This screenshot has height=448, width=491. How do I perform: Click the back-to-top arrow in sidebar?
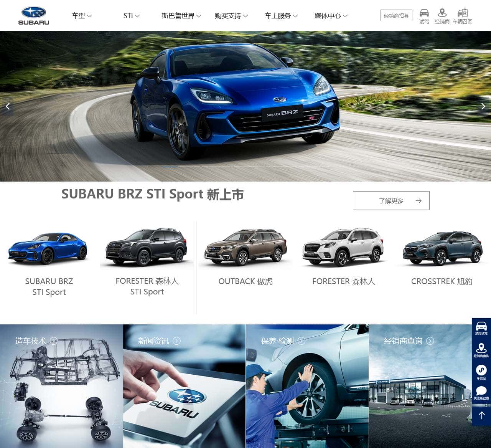pyautogui.click(x=481, y=415)
